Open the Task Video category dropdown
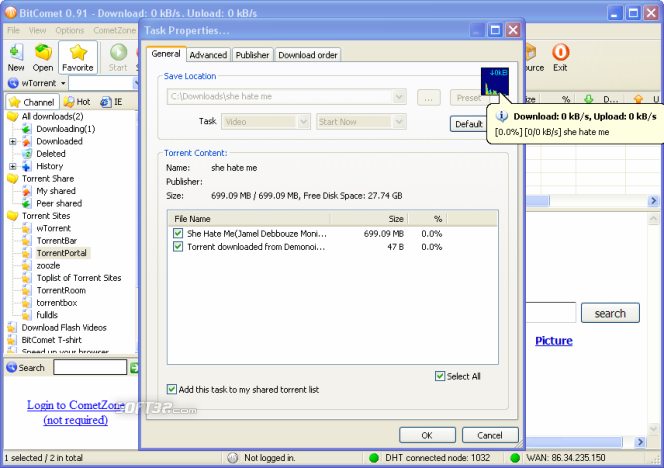The width and height of the screenshot is (664, 468). (303, 122)
